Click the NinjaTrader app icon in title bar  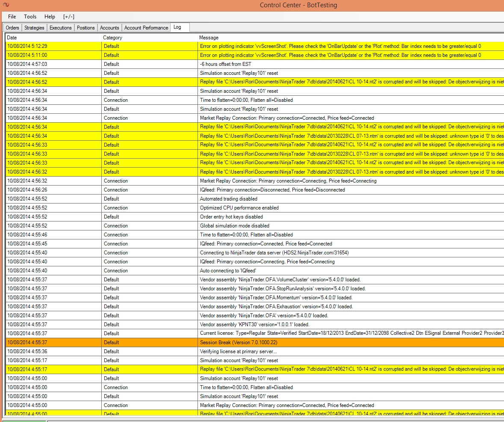[6, 5]
